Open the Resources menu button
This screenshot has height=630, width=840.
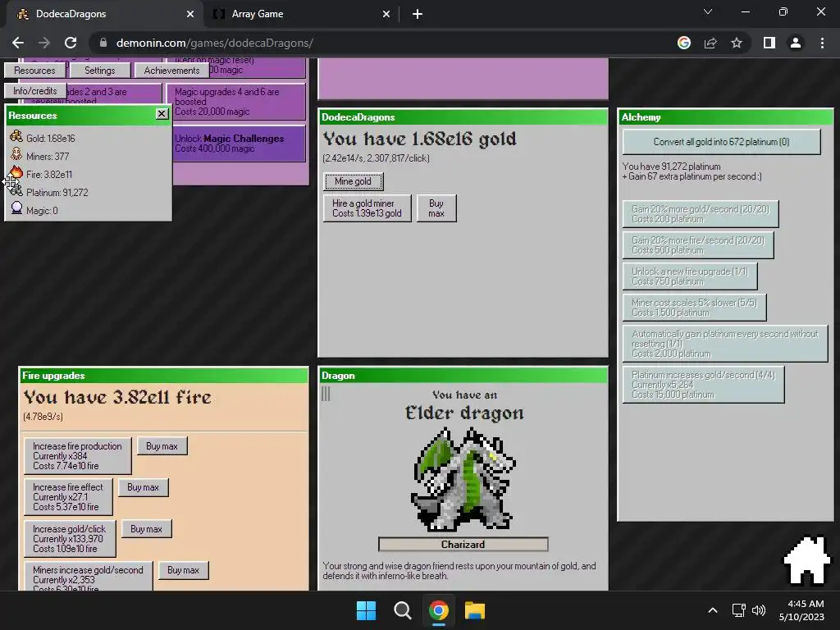(x=34, y=71)
